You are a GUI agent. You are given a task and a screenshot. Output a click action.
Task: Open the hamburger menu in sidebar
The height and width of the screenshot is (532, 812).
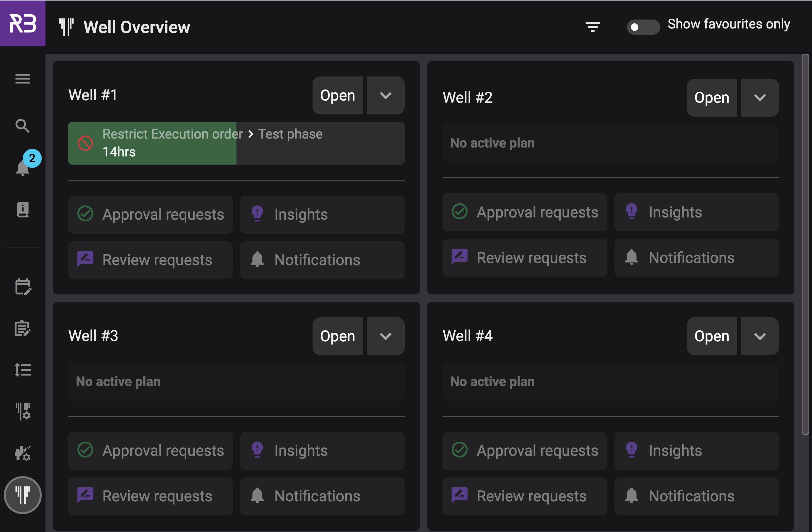click(x=22, y=79)
